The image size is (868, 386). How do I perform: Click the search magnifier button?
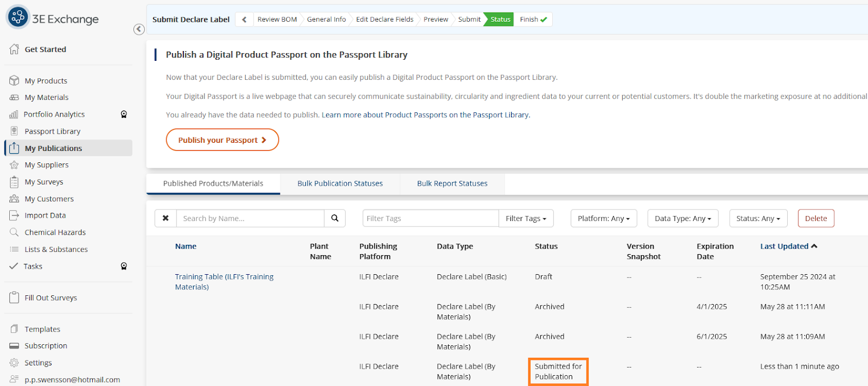tap(335, 218)
